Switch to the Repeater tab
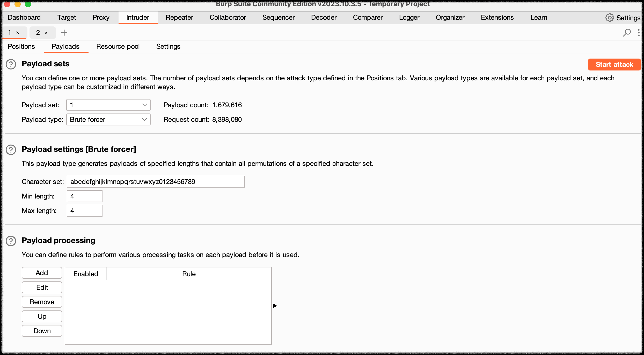Viewport: 644px width, 355px height. click(x=179, y=17)
